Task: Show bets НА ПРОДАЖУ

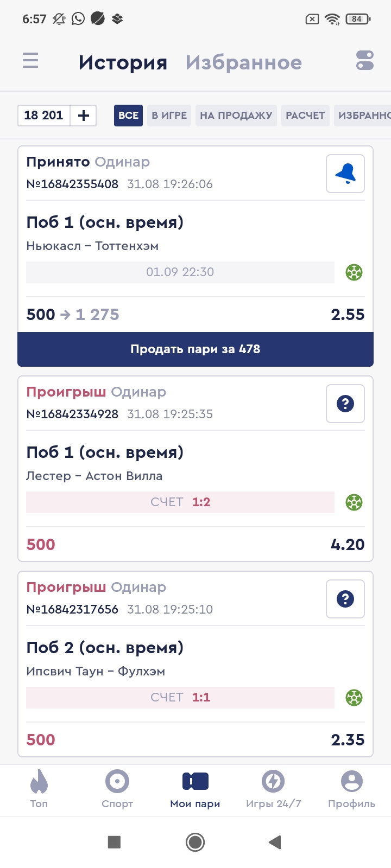Action: (x=236, y=116)
